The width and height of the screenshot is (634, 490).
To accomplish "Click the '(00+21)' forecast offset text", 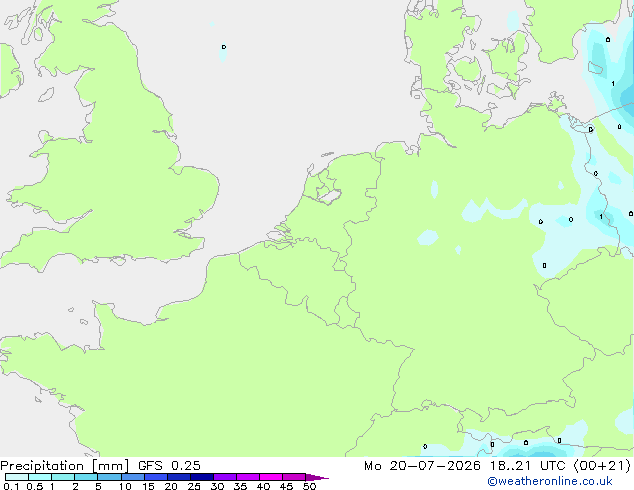I will pyautogui.click(x=602, y=466).
